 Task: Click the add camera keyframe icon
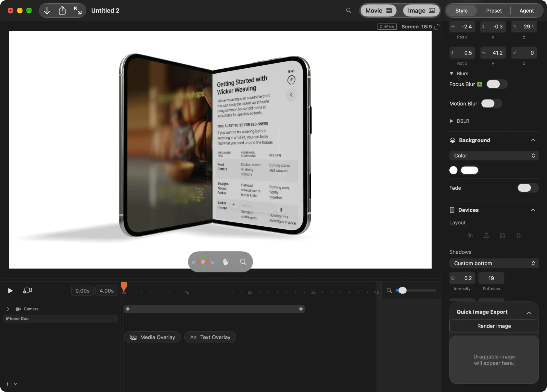click(28, 290)
